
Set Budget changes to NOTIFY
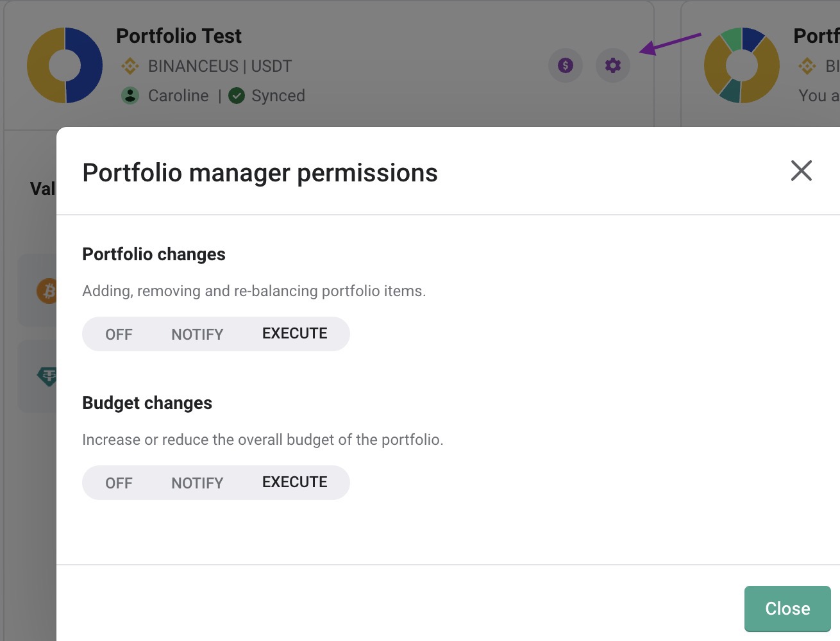pos(197,483)
